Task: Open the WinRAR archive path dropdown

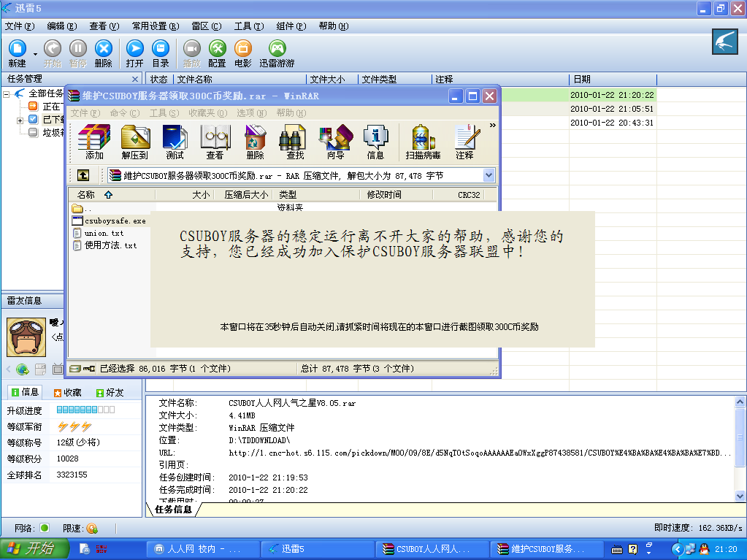Action: [x=489, y=175]
